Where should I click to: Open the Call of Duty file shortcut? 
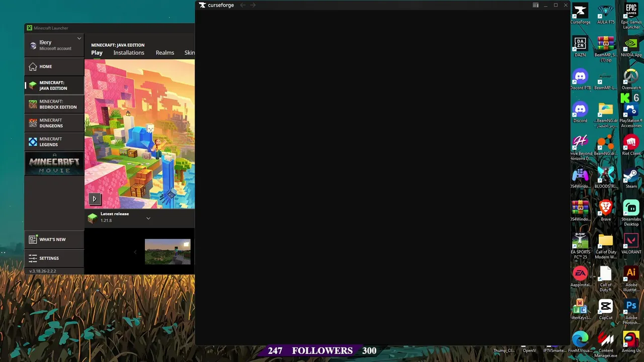[x=606, y=279]
